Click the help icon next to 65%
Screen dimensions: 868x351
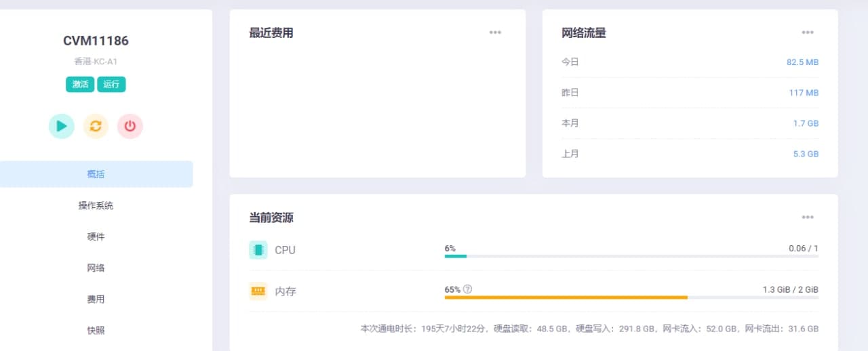(467, 289)
